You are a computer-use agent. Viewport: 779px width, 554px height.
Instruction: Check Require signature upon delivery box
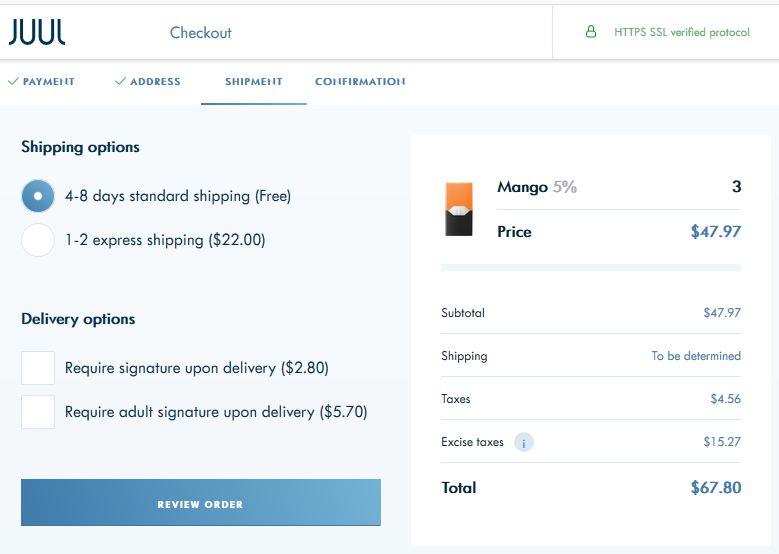point(38,368)
